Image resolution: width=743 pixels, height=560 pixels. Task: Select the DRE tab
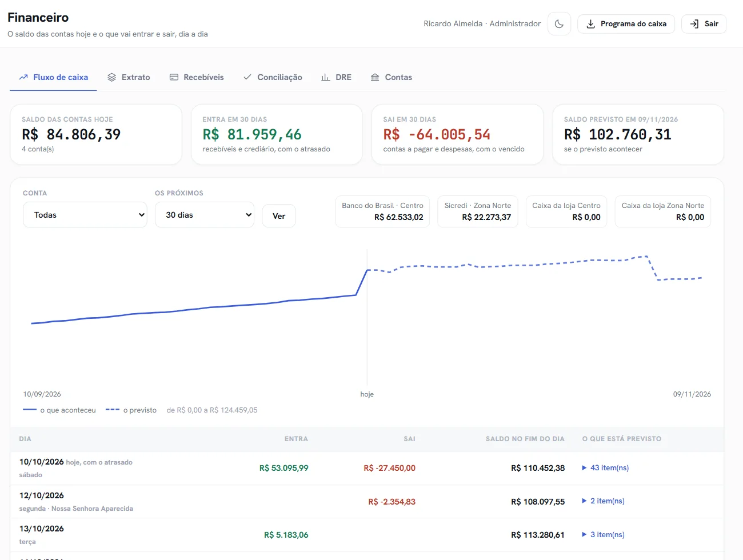click(x=336, y=77)
